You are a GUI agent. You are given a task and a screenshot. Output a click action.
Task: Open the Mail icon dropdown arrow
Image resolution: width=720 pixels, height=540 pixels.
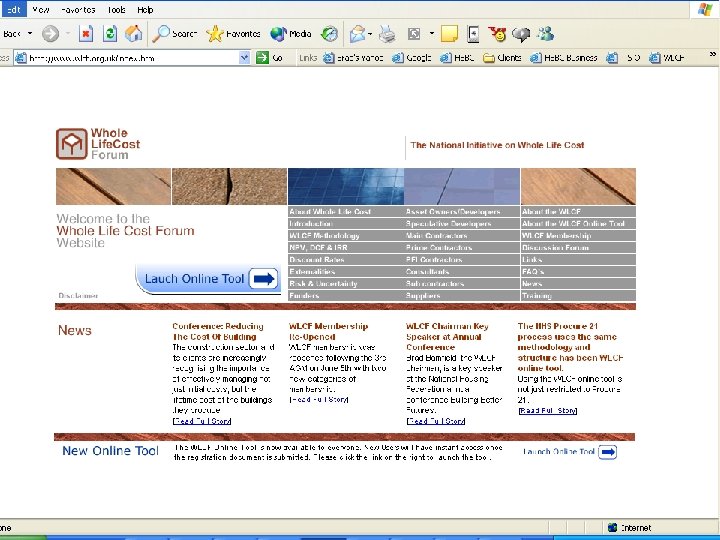[370, 34]
